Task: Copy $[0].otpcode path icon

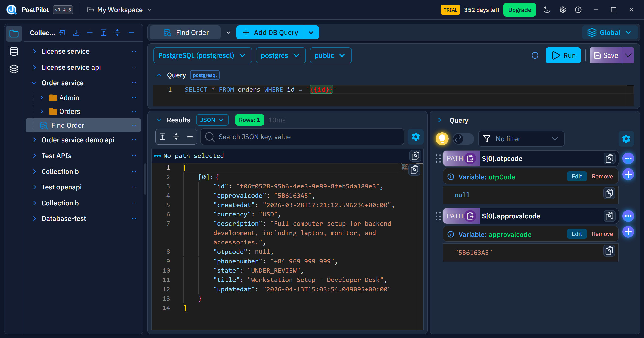Action: click(x=609, y=158)
